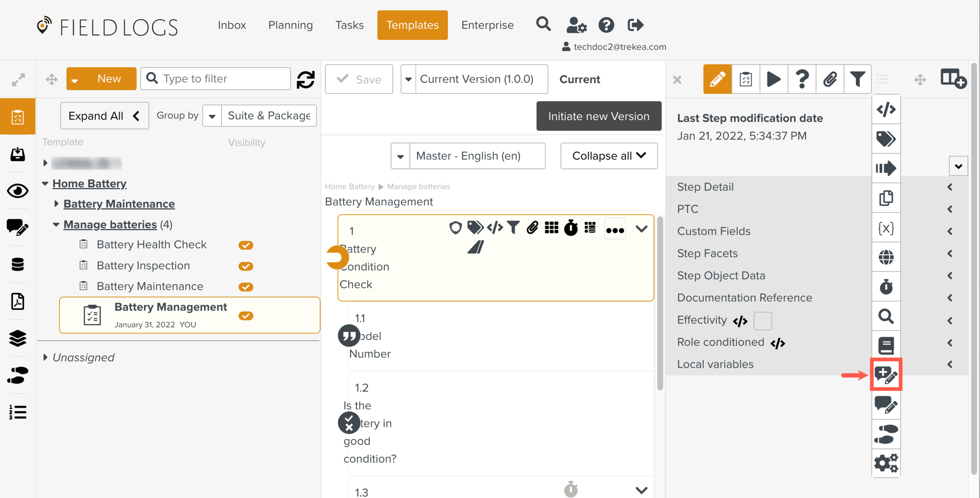Switch to the Planning tab

[290, 25]
